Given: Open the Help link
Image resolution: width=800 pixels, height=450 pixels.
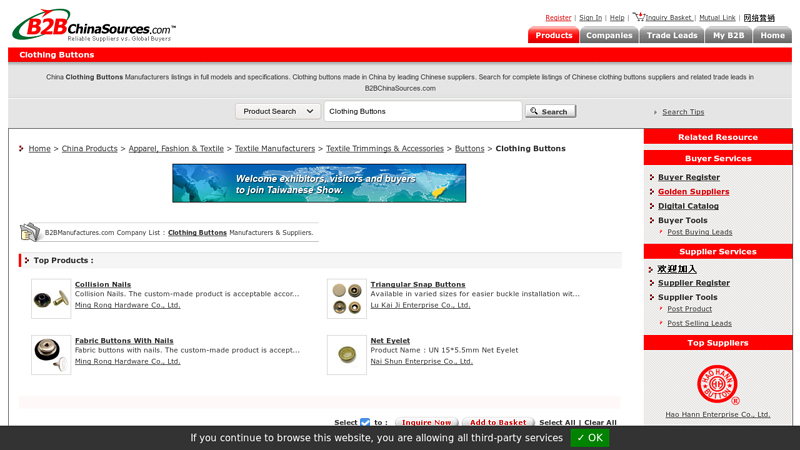Looking at the screenshot, I should click(x=617, y=17).
